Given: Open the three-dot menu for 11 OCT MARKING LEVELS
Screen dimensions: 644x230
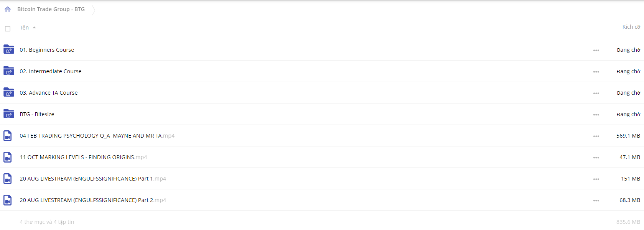Looking at the screenshot, I should (596, 158).
